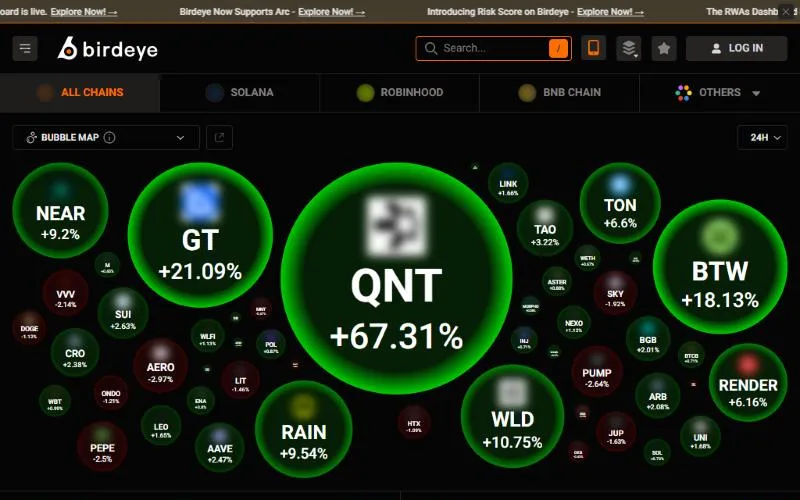Viewport: 800px width, 500px height.
Task: Select the DOGE bubble
Action: [x=29, y=328]
